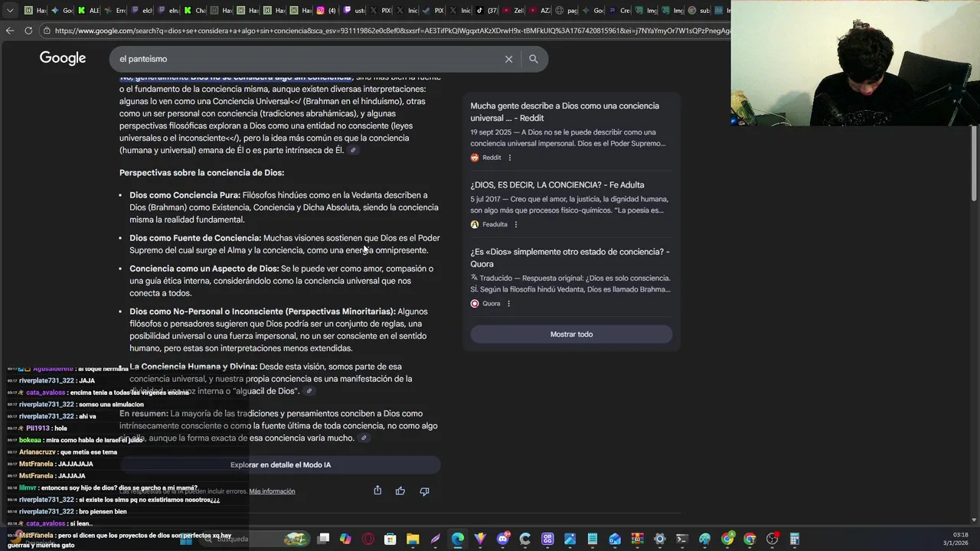
Task: Open WinRAR from the taskbar
Action: coord(638,539)
